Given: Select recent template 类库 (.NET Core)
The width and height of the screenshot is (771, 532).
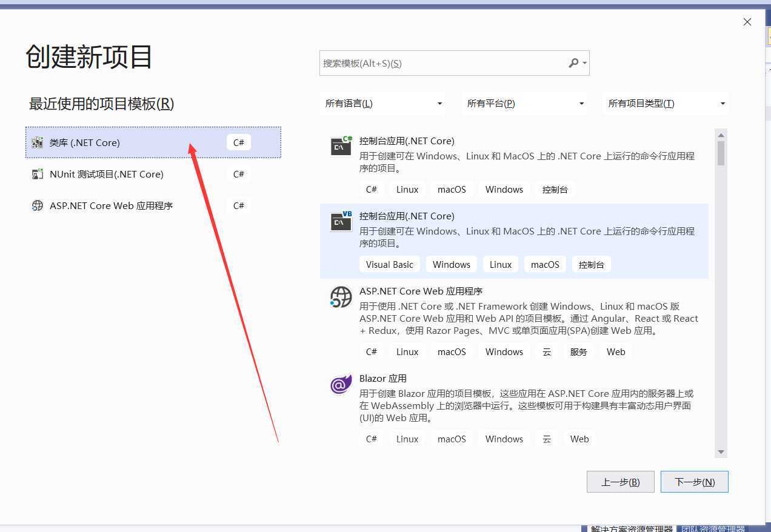Looking at the screenshot, I should (153, 142).
